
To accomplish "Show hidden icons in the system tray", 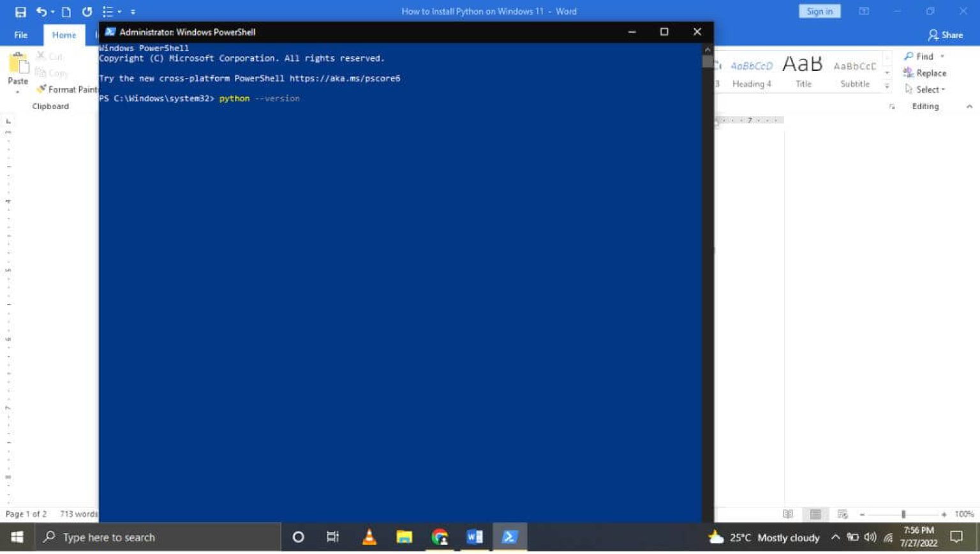I will pos(835,537).
